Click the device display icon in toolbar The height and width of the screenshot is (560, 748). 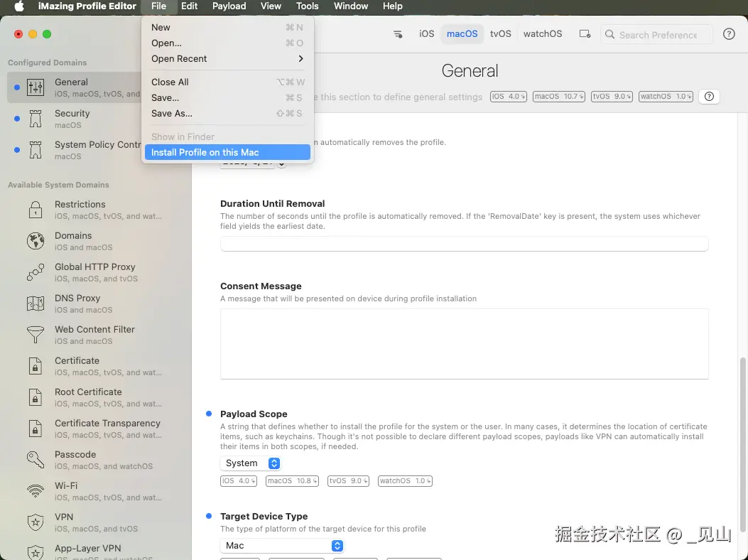coord(585,34)
